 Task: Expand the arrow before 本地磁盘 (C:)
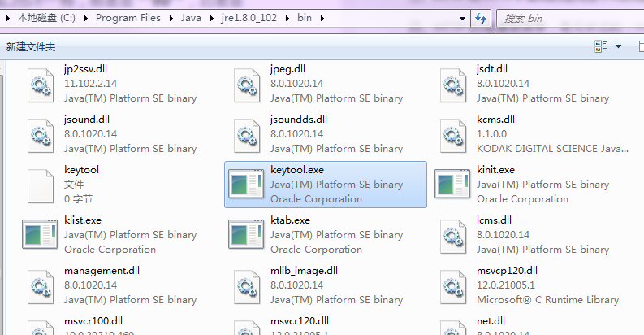tap(8, 18)
